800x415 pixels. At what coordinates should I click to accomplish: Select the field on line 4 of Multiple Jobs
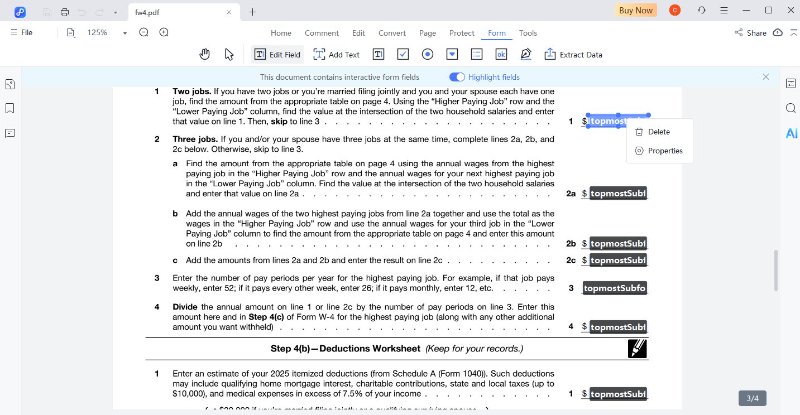pos(618,327)
